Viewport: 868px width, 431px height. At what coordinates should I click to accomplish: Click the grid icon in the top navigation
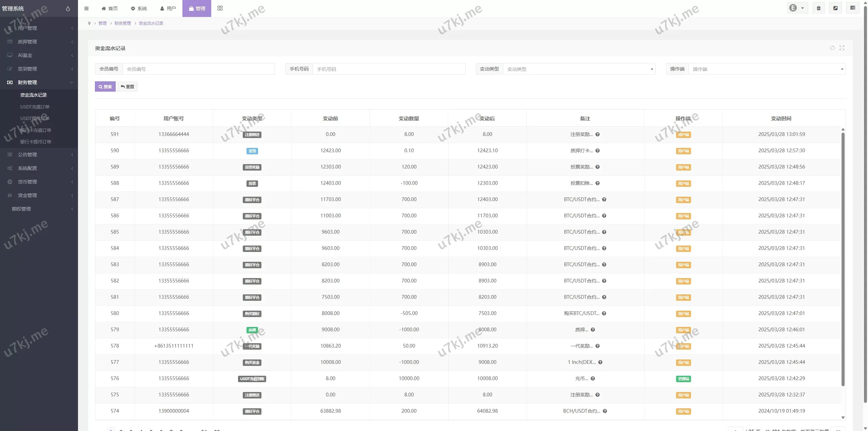click(x=220, y=8)
